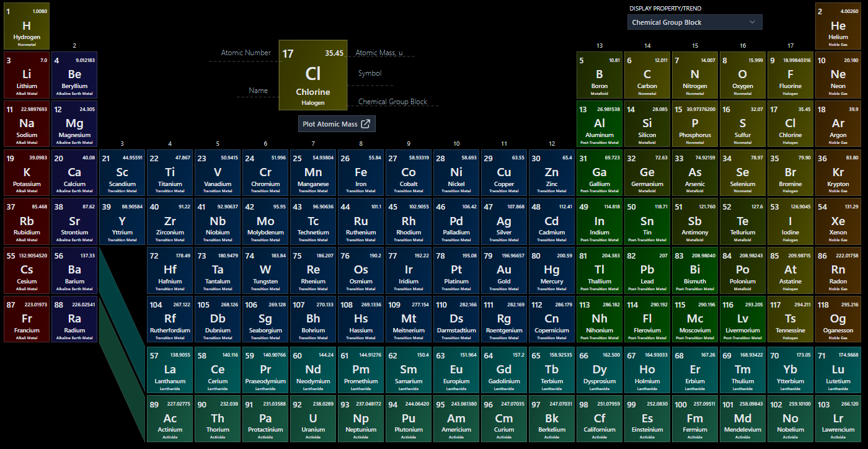Select the Xenon tile

(x=838, y=221)
